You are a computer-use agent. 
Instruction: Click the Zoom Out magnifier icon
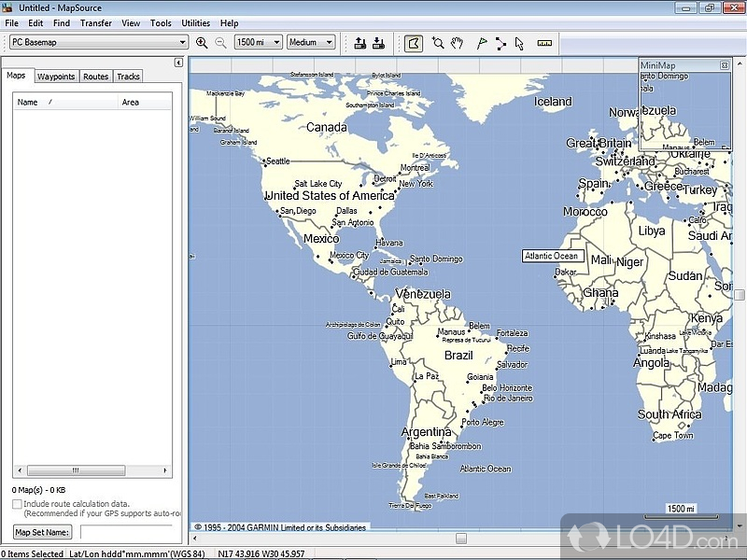point(220,42)
